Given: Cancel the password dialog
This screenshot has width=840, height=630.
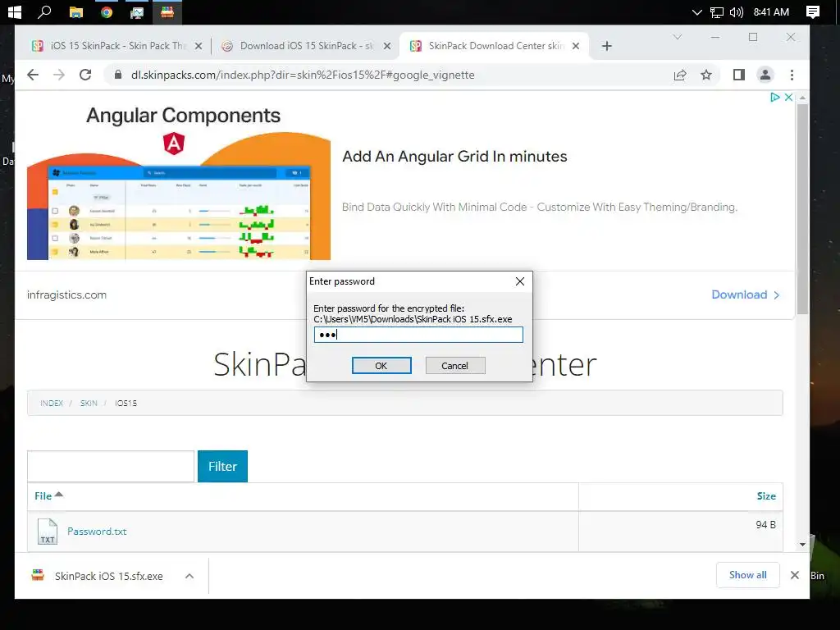Looking at the screenshot, I should point(454,365).
